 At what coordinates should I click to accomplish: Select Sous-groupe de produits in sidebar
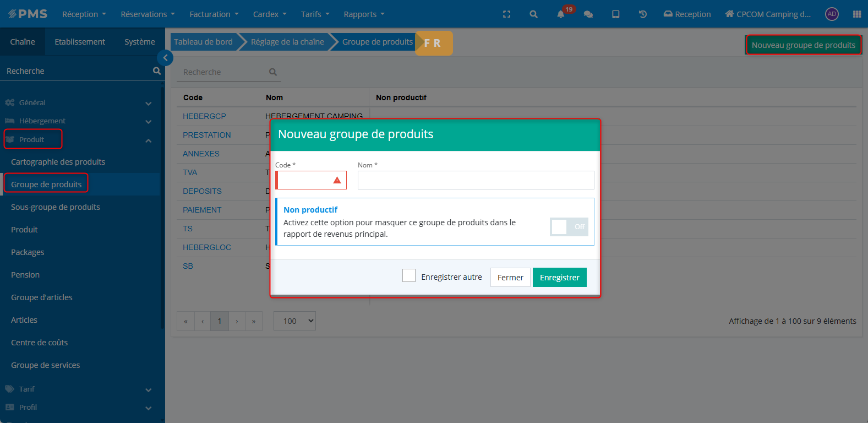pos(56,207)
